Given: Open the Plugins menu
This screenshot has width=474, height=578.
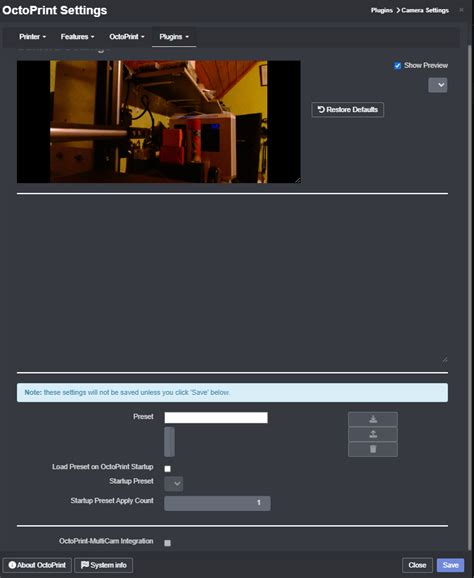Looking at the screenshot, I should (x=174, y=37).
